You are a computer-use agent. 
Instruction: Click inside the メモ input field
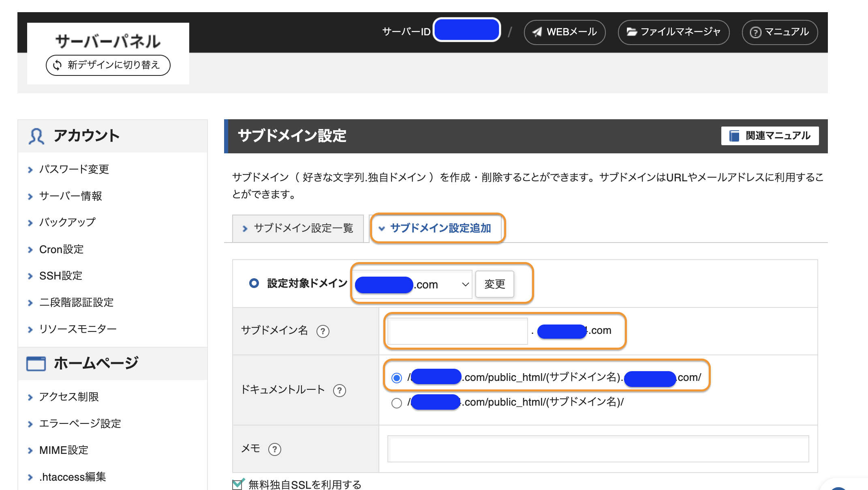tap(598, 449)
